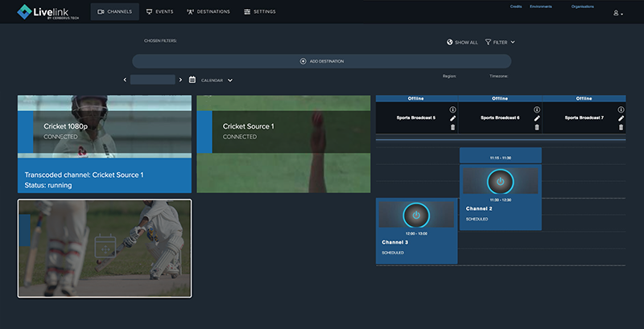Click the info icon for Sports Broadcast 5
The height and width of the screenshot is (329, 644).
point(452,109)
